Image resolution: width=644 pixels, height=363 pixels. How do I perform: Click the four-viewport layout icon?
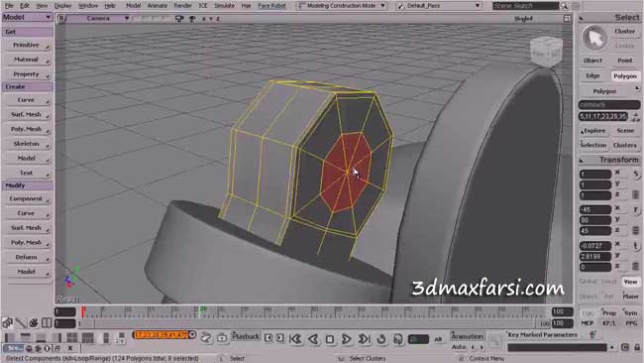coord(72,338)
